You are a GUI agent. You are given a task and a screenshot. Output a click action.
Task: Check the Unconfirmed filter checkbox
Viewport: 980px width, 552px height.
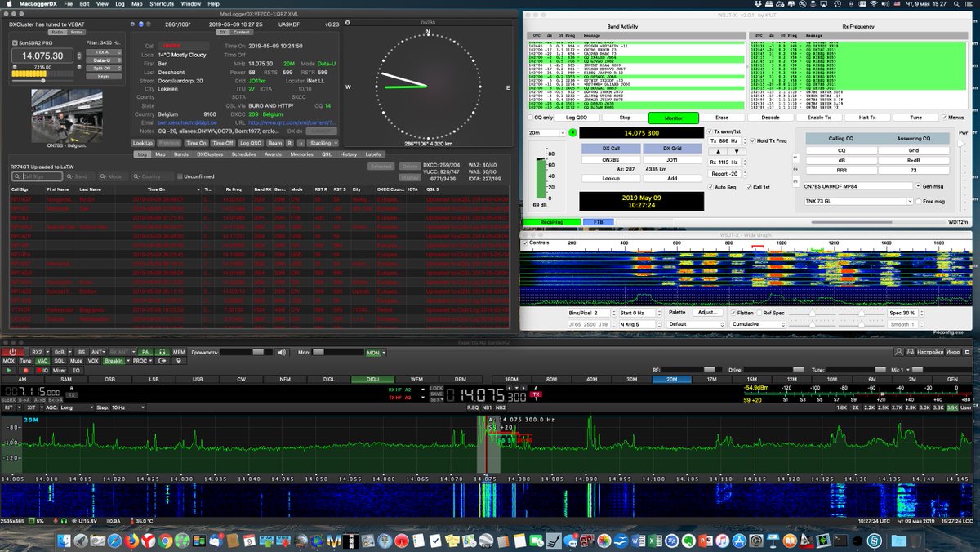(180, 176)
